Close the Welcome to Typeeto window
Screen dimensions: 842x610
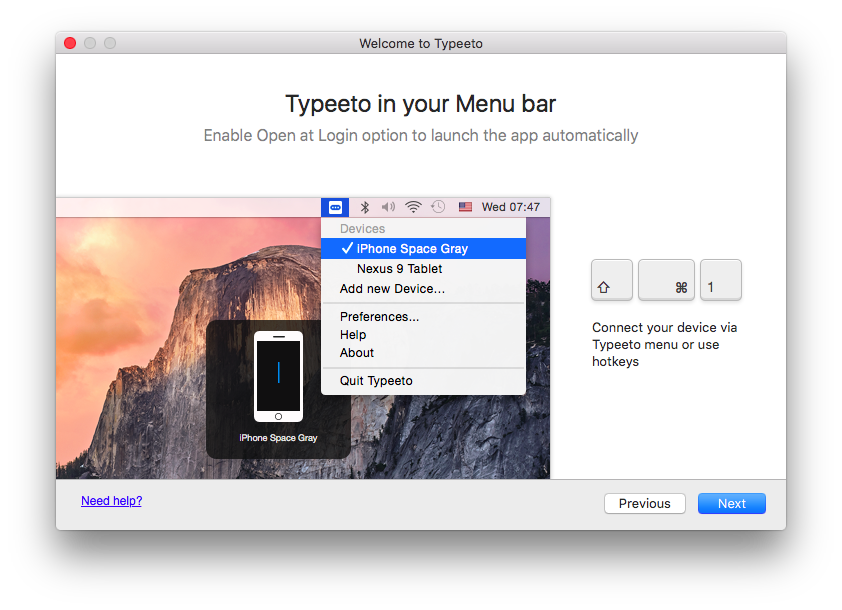(70, 43)
